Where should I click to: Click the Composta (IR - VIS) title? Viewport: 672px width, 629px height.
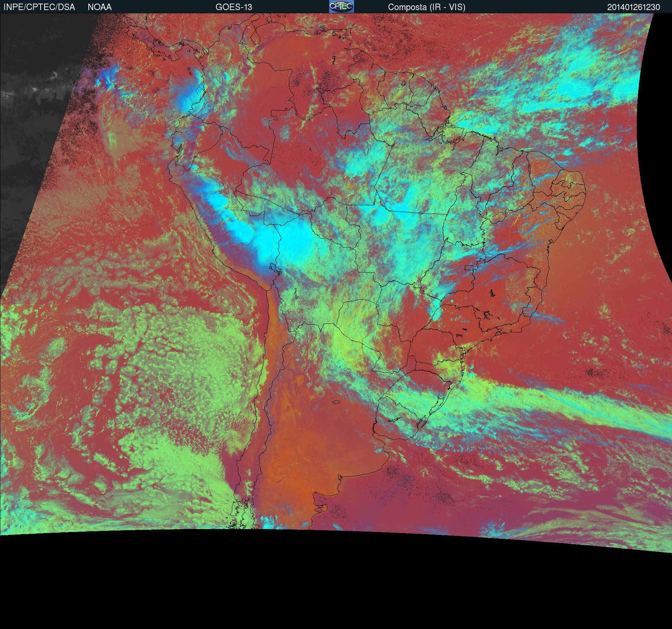[x=427, y=7]
